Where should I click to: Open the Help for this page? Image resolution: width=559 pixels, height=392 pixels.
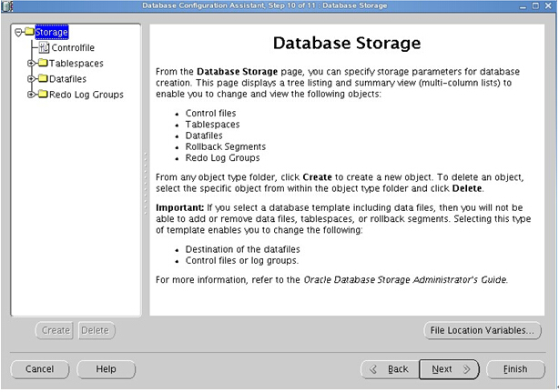(x=106, y=369)
